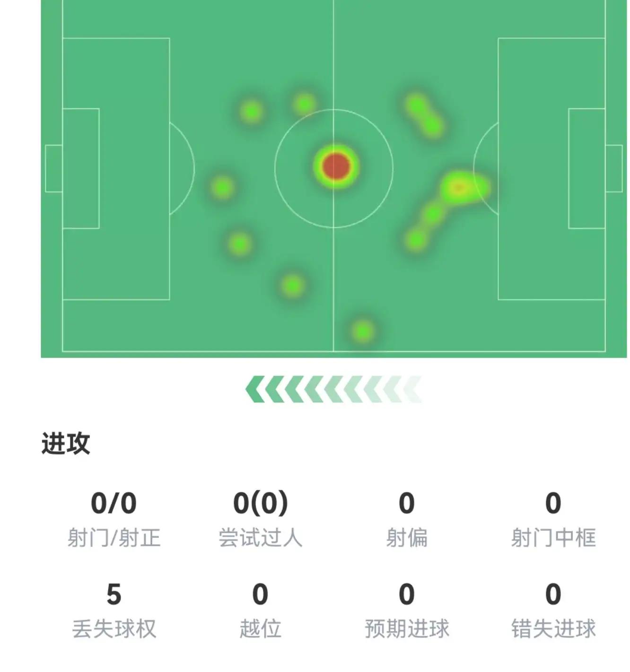Click the attack direction chevron arrows
This screenshot has width=630, height=672.
(333, 389)
